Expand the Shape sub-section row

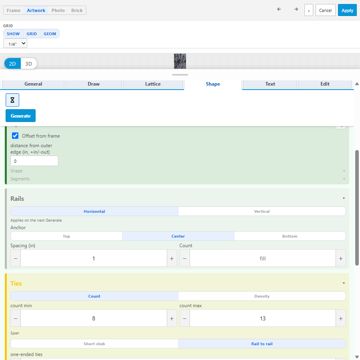pyautogui.click(x=178, y=171)
